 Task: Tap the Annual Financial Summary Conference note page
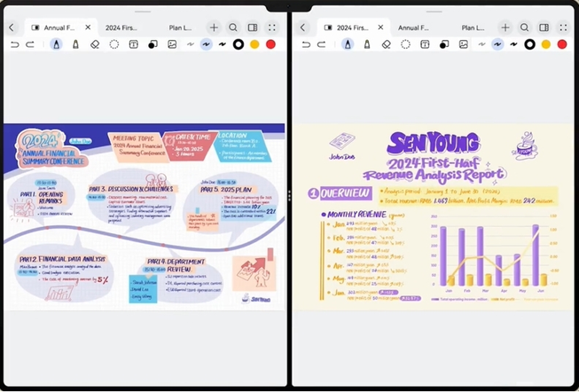tap(144, 217)
